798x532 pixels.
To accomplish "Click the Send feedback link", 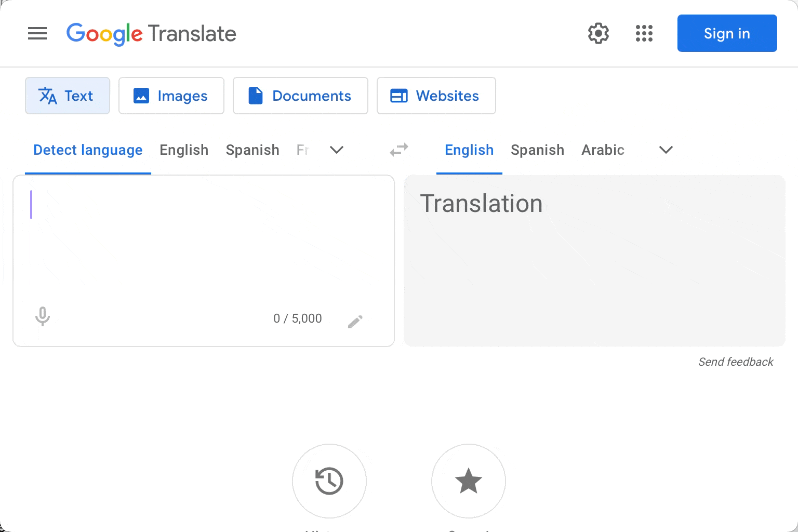I will [x=735, y=362].
